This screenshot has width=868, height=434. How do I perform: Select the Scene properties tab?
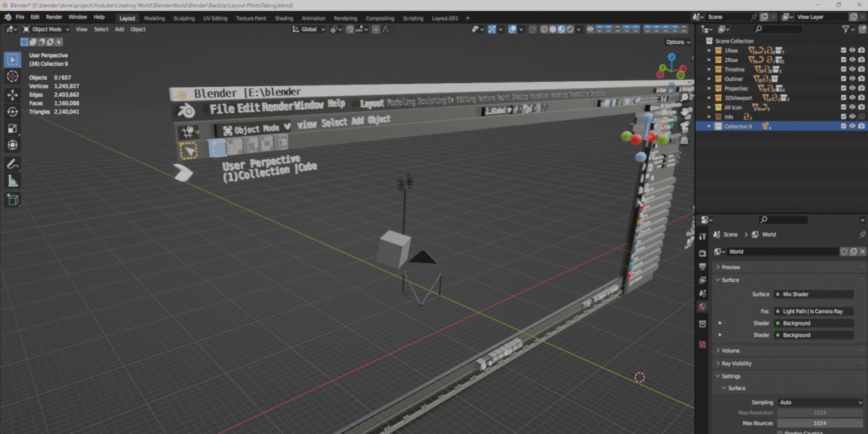click(x=703, y=294)
